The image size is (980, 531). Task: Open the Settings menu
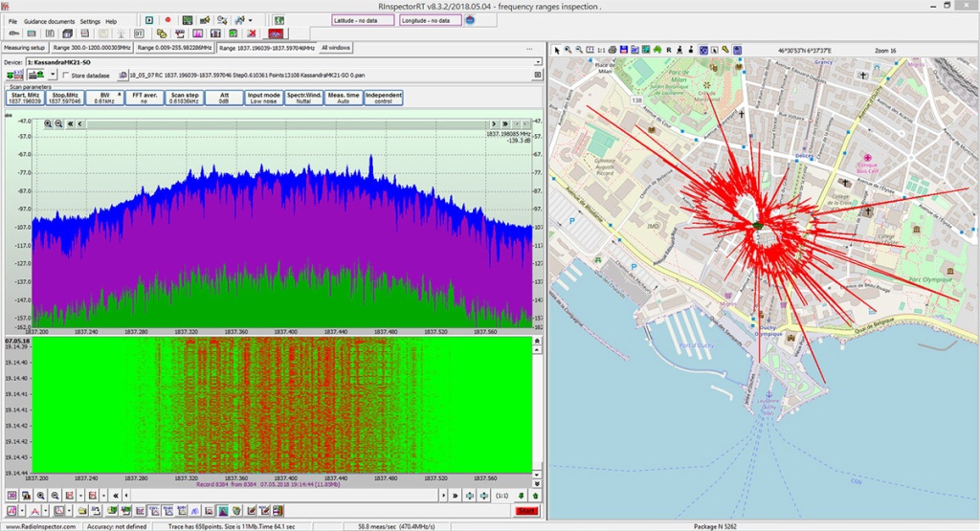tap(90, 20)
